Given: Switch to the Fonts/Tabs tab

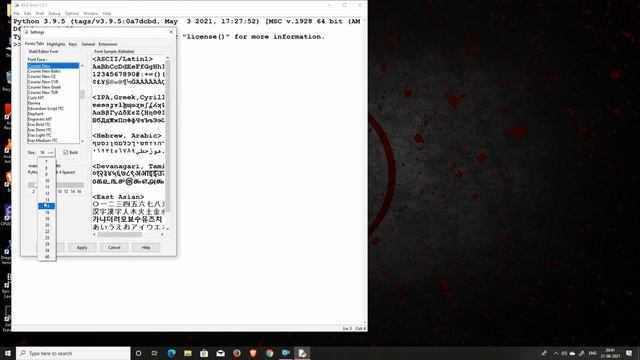Looking at the screenshot, I should pyautogui.click(x=34, y=44).
